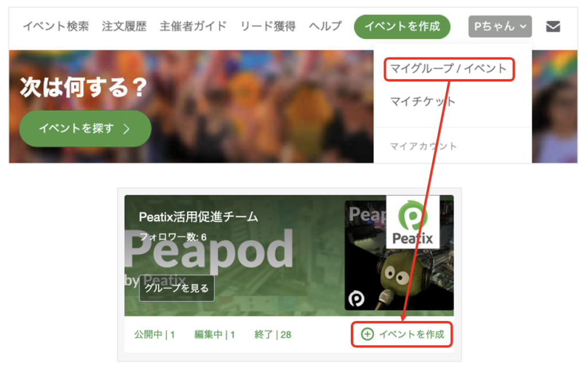This screenshot has width=588, height=372.
Task: Open the mail envelope icon
Action: pos(553,26)
